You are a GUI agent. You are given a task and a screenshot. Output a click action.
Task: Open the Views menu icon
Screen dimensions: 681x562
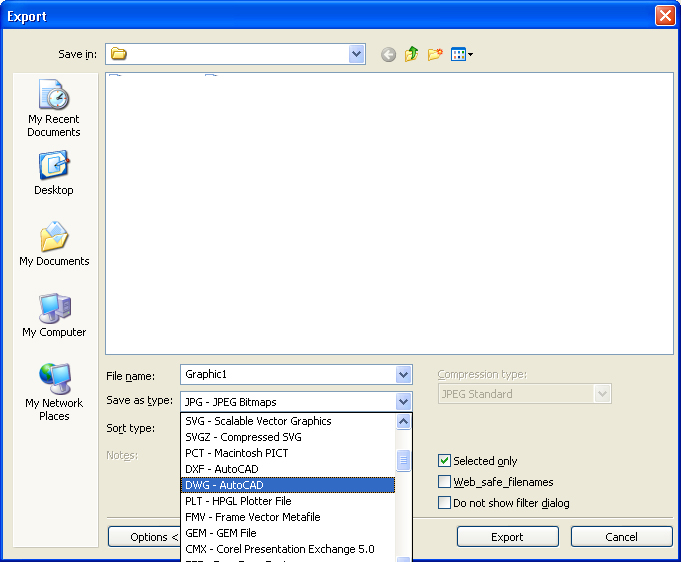point(461,55)
